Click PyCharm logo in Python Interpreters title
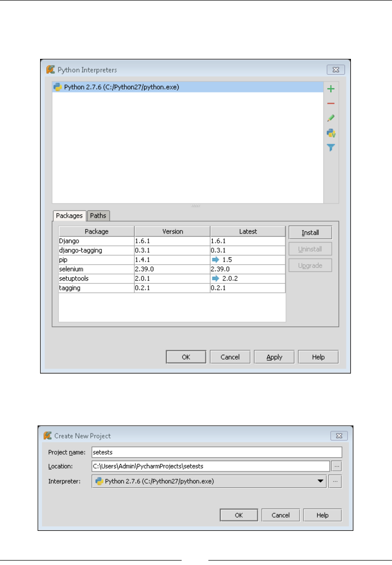The height and width of the screenshot is (565, 392). pyautogui.click(x=50, y=70)
